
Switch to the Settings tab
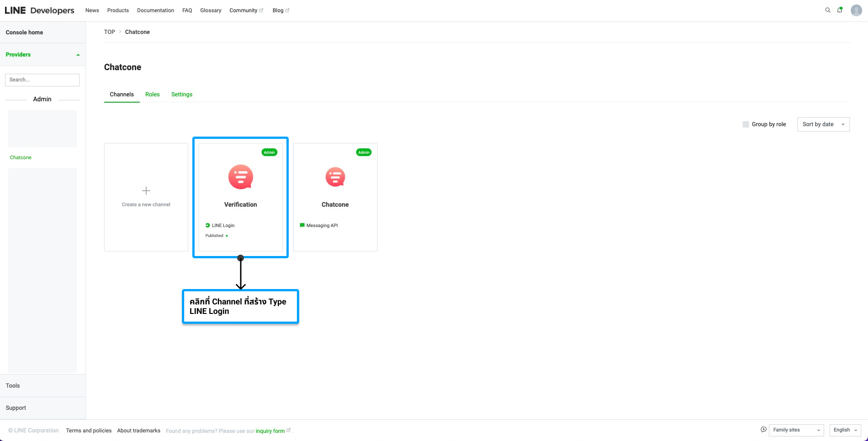click(182, 95)
